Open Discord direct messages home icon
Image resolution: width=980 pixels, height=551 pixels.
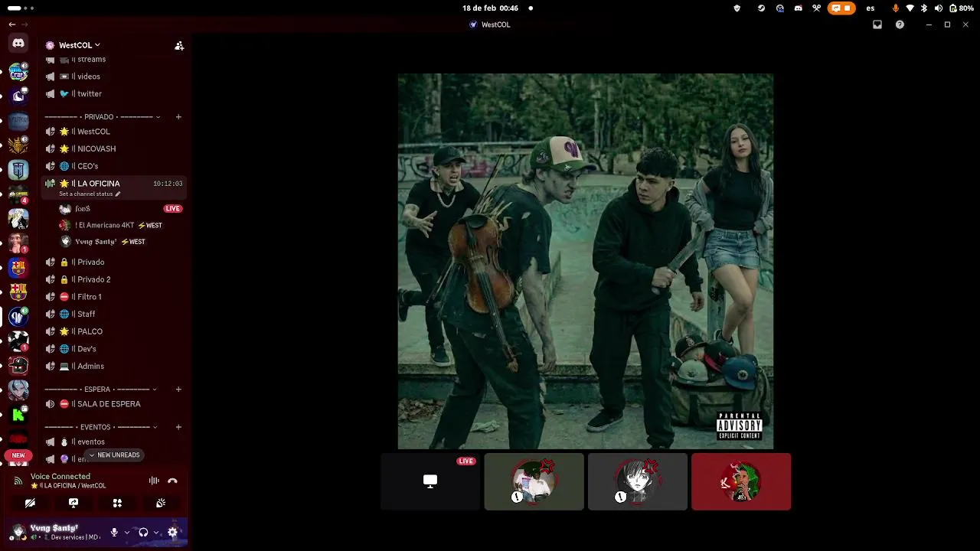[x=18, y=44]
